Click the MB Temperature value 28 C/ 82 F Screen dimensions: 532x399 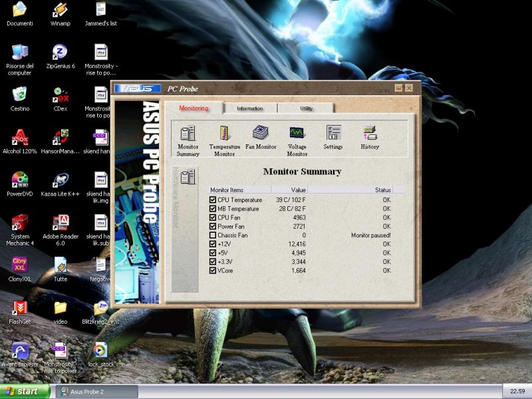pos(292,209)
